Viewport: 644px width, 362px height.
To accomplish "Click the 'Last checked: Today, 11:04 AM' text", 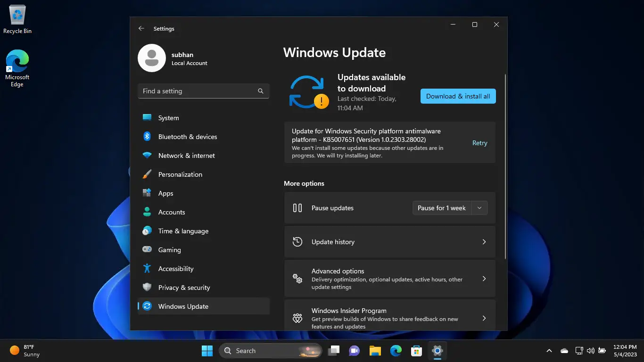I will [x=367, y=103].
